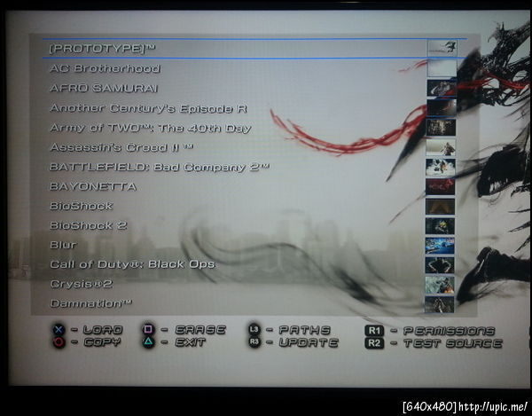Pick Army of TWO: The 40th Day

[151, 128]
